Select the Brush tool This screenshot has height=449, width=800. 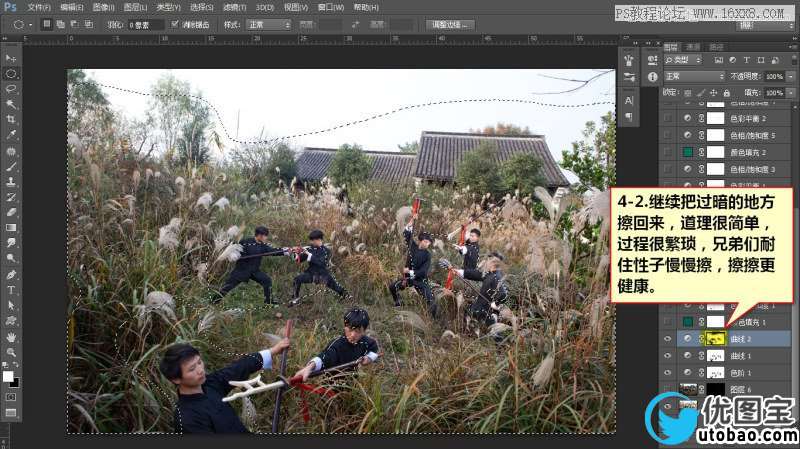(x=11, y=167)
